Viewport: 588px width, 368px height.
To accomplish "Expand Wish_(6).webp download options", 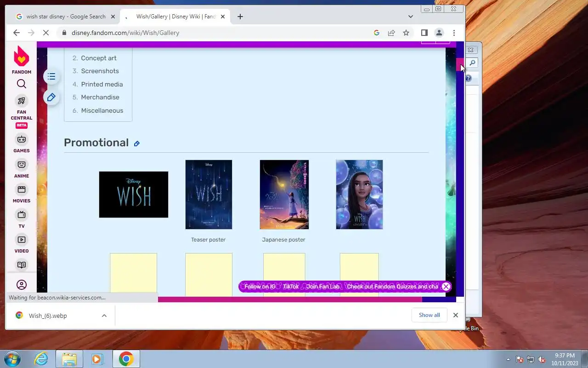I will pyautogui.click(x=104, y=316).
